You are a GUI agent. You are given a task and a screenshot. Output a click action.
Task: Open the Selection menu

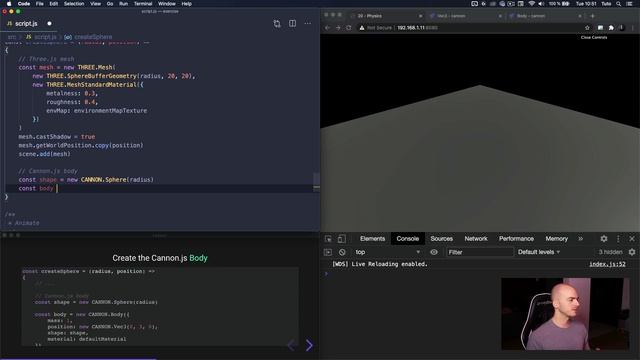[74, 4]
